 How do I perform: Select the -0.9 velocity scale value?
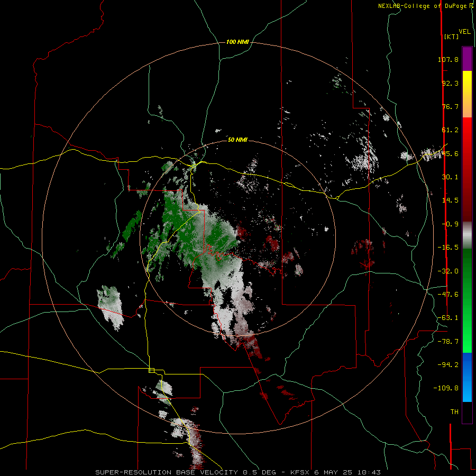point(450,224)
